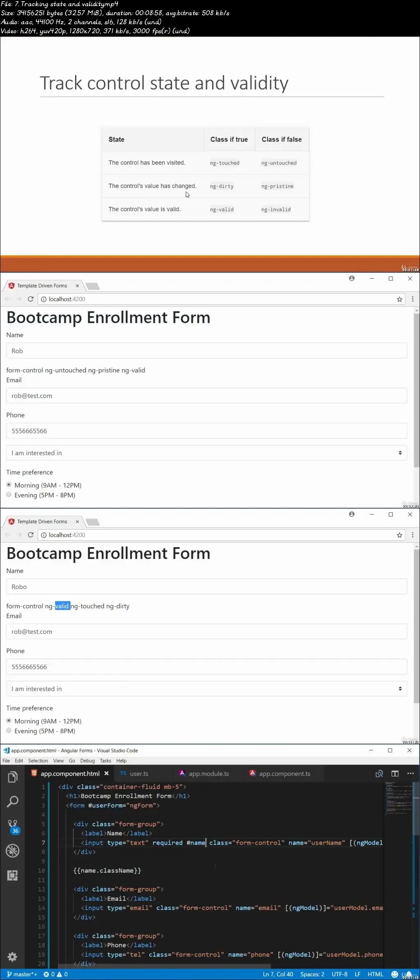Open the View menu in VS Code
The height and width of the screenshot is (980, 420).
(x=59, y=761)
